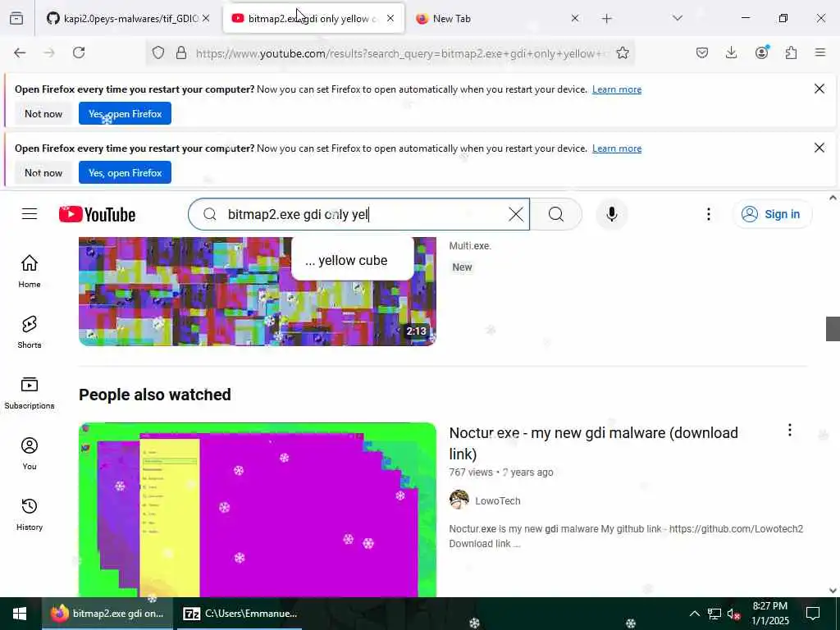840x630 pixels.
Task: Play the Noctur.exe video thumbnail
Action: (x=257, y=509)
